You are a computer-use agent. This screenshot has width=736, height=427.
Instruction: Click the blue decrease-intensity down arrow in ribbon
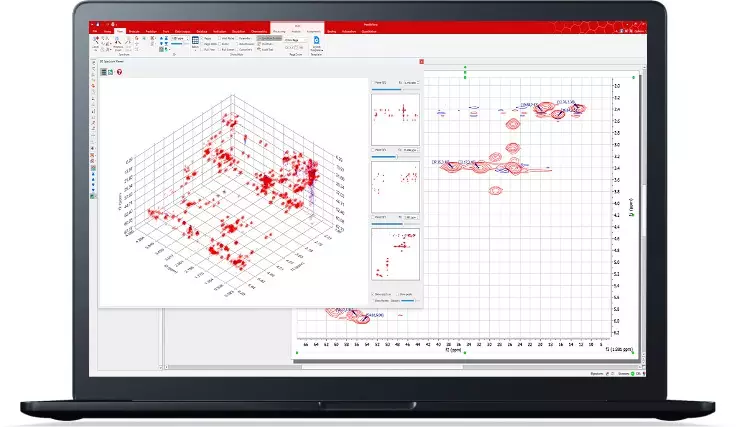(x=161, y=44)
